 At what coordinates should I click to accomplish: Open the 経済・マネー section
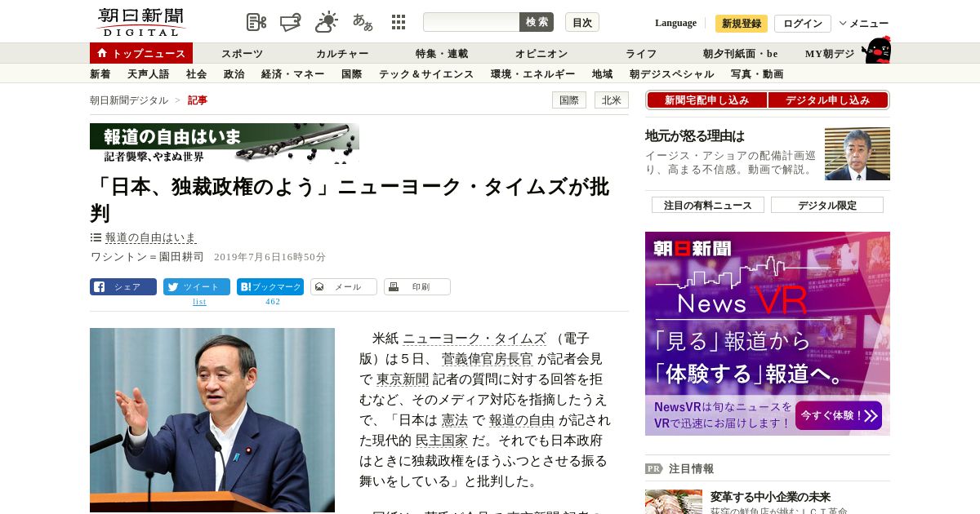point(293,74)
